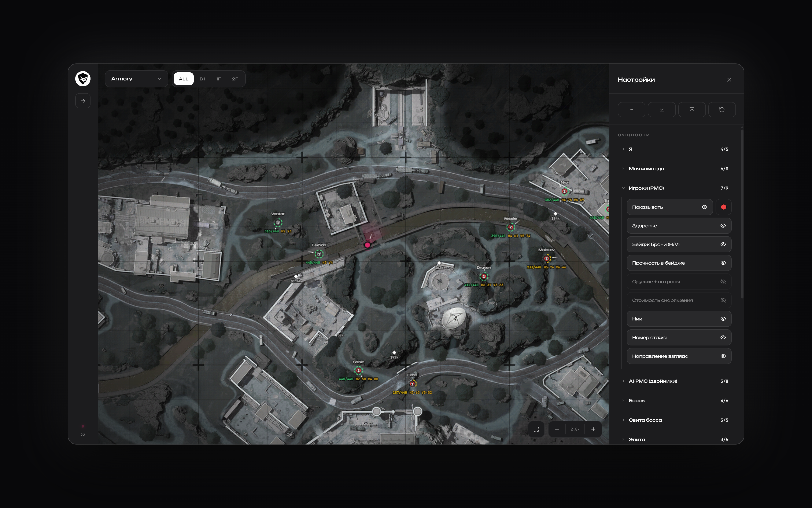This screenshot has height=508, width=812.
Task: Switch to the B1 floor tab
Action: pos(202,79)
